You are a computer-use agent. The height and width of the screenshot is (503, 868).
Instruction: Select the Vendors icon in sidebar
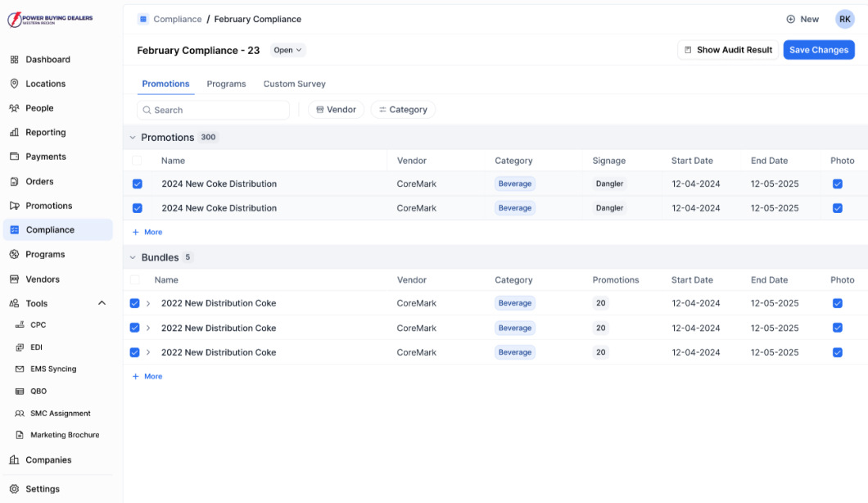pyautogui.click(x=14, y=279)
